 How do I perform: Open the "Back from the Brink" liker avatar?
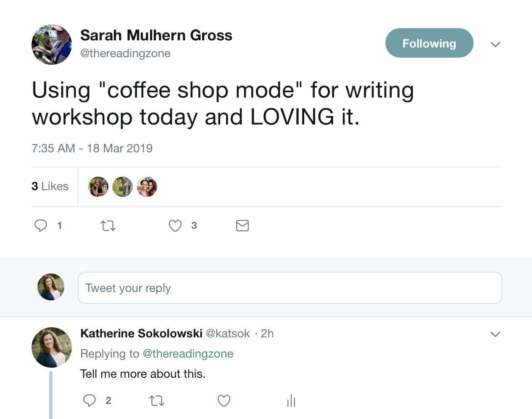coord(123,187)
